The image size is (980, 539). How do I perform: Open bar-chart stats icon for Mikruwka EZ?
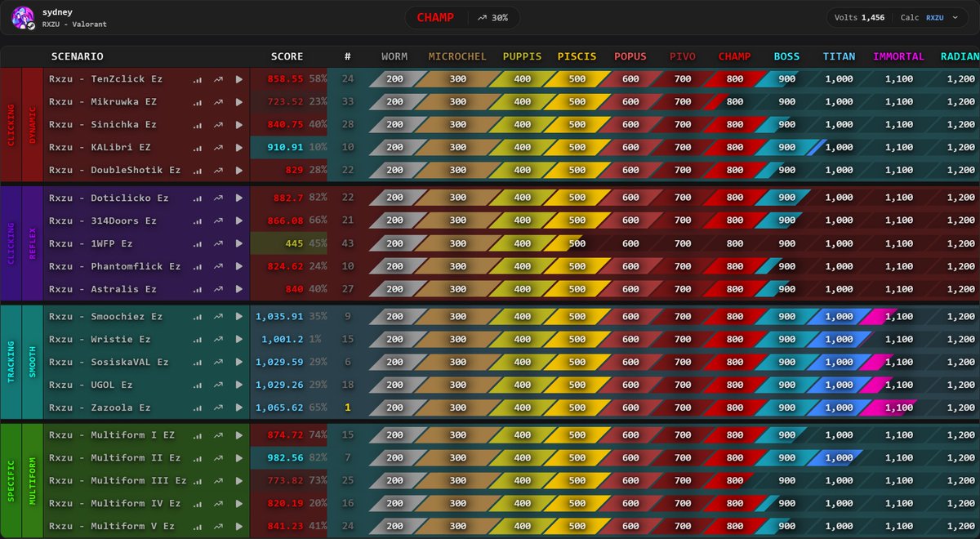pos(198,102)
